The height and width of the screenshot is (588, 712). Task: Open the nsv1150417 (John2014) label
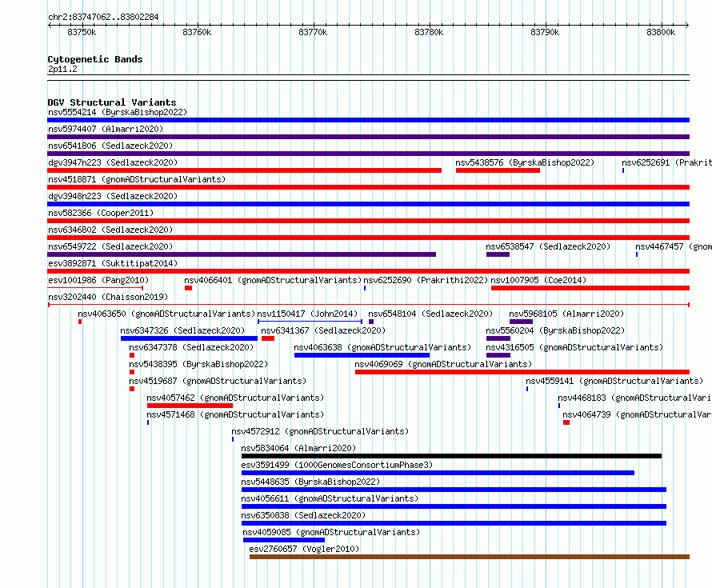pos(307,314)
